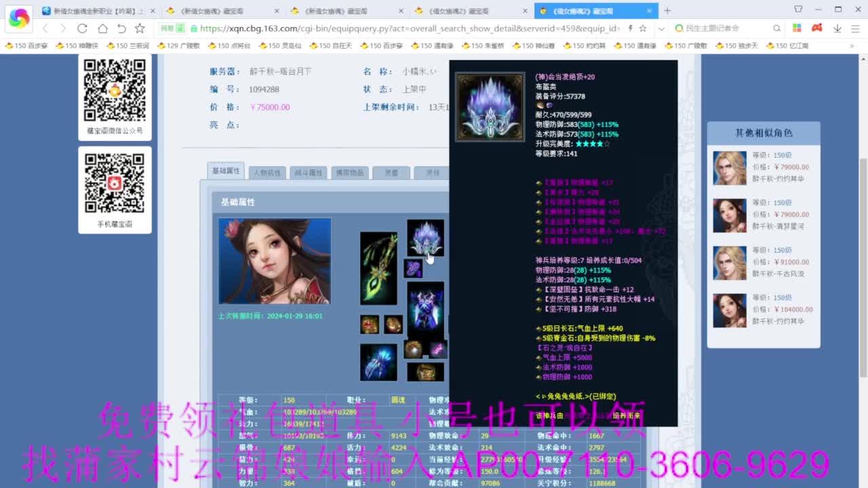Open similar character 清梦星河
This screenshot has width=868, height=488.
click(763, 215)
